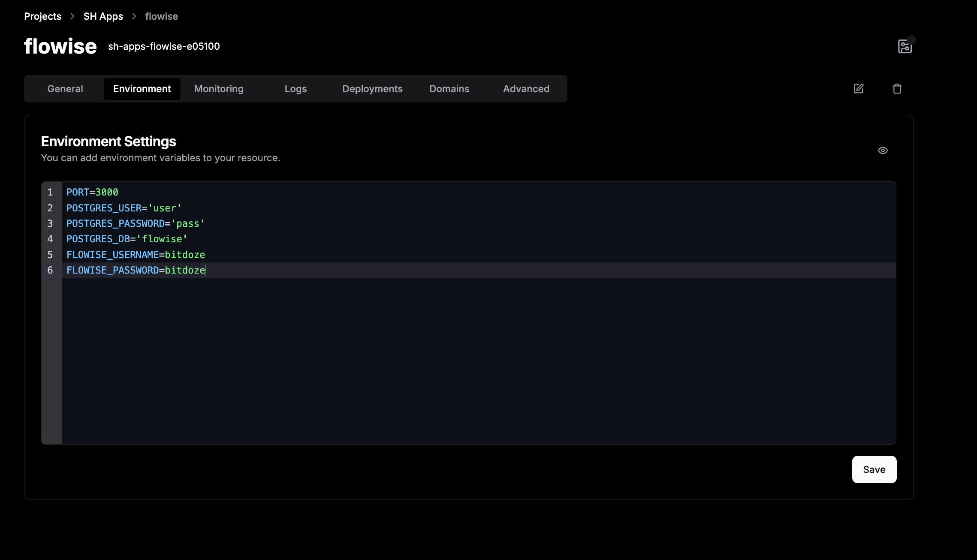Open the settings panel icon top-right
Image resolution: width=977 pixels, height=560 pixels.
click(905, 46)
